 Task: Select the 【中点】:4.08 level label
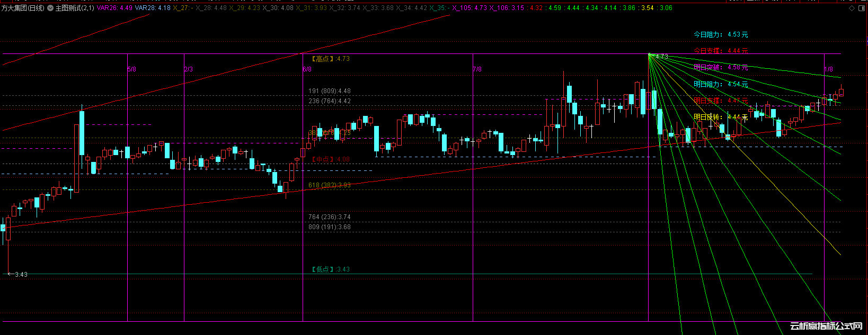pos(330,159)
